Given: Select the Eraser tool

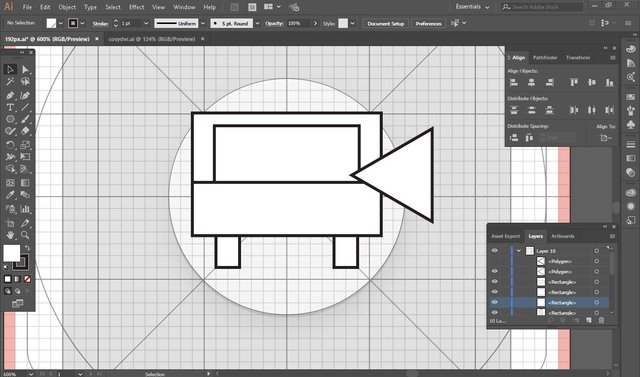Looking at the screenshot, I should (x=25, y=131).
